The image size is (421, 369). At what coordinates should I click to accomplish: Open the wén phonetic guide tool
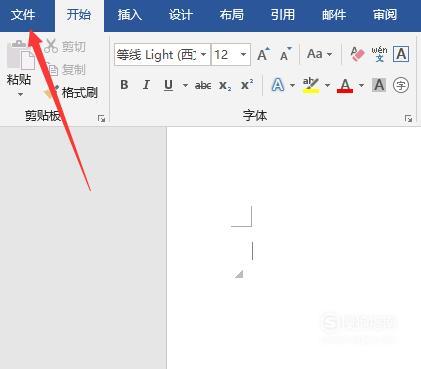click(379, 54)
